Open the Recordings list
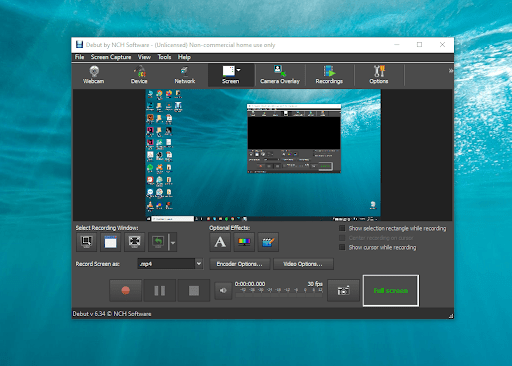 click(x=329, y=75)
